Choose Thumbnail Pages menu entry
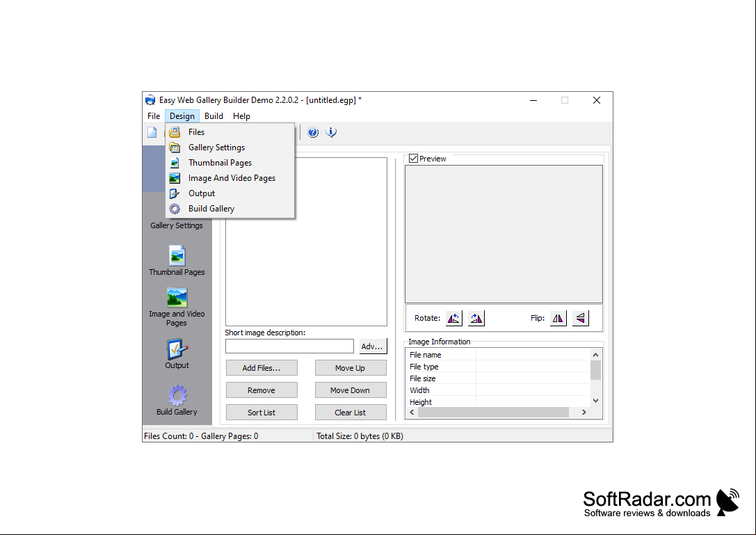The image size is (756, 535). tap(230, 163)
